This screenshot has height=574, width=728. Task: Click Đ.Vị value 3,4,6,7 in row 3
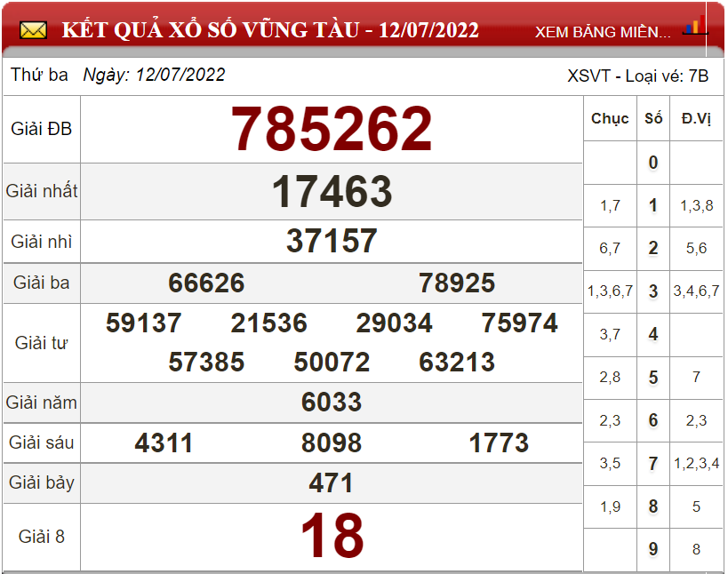coord(696,291)
